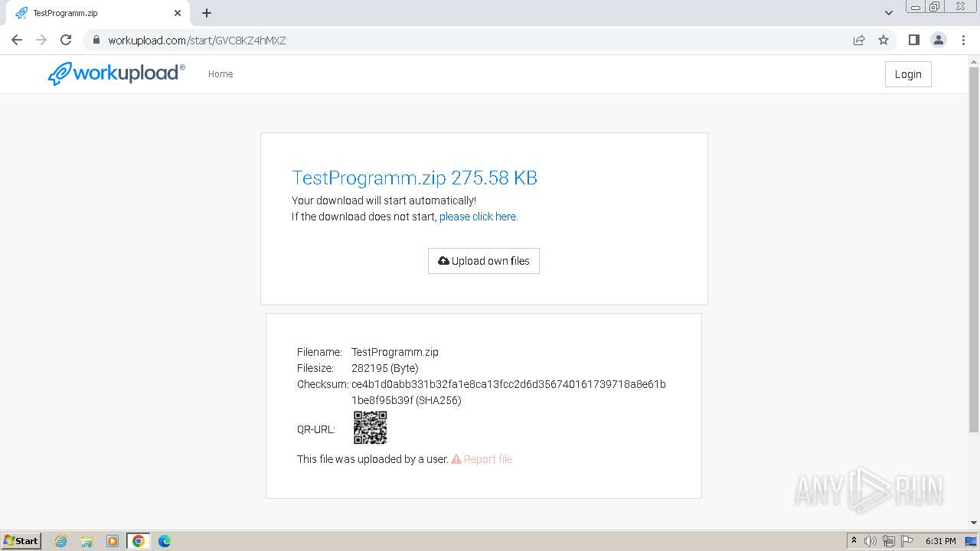Close the TestProgramm.zip tab
This screenshot has height=551, width=980.
[178, 13]
